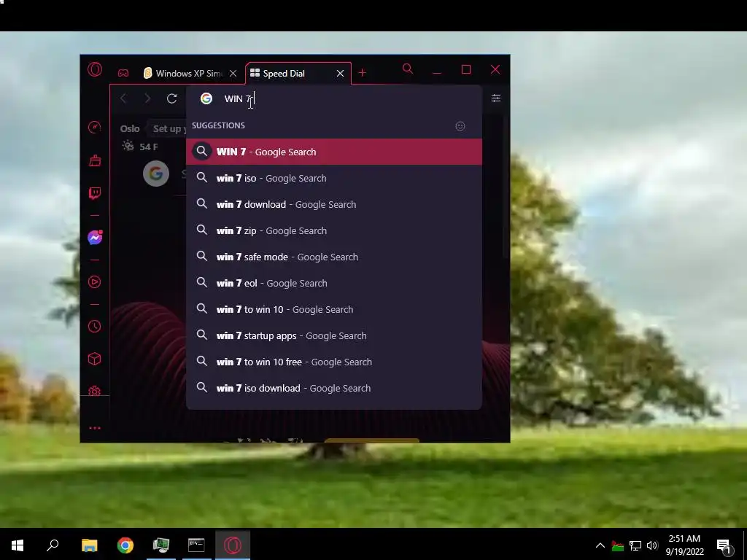
Task: Close the Windows XP Simulator tab
Action: coord(233,74)
